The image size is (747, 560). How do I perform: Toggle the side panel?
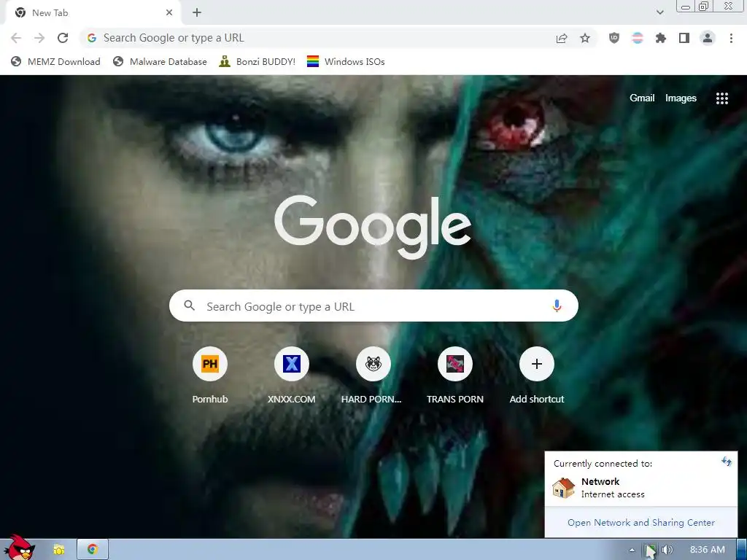(684, 38)
